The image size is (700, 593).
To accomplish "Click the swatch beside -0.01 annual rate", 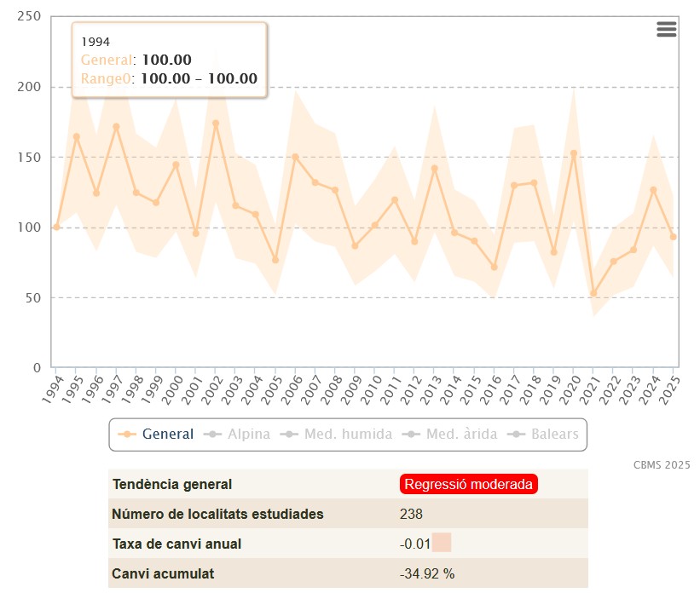I will pos(442,543).
